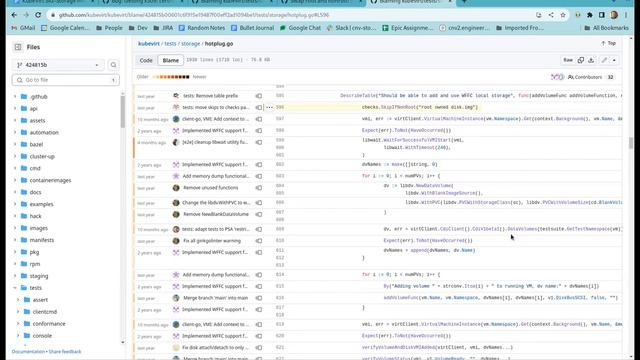Expand the cluster-up folder
640x360 pixels.
click(15, 156)
